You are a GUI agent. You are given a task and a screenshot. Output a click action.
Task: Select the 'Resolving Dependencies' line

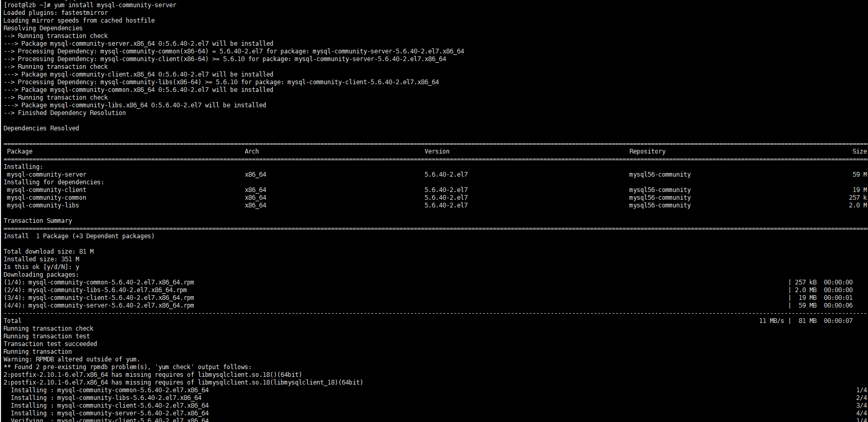43,28
